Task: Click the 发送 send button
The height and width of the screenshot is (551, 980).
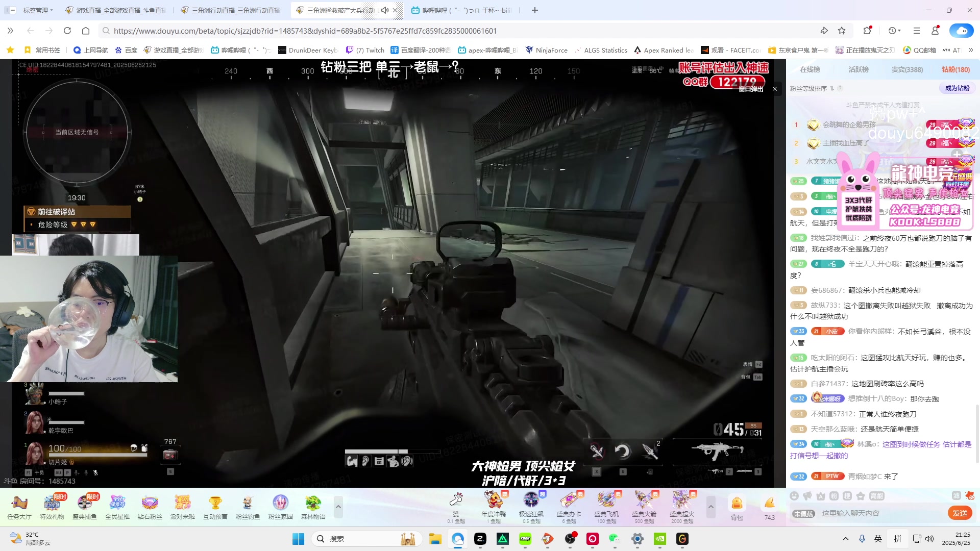Action: (x=960, y=513)
